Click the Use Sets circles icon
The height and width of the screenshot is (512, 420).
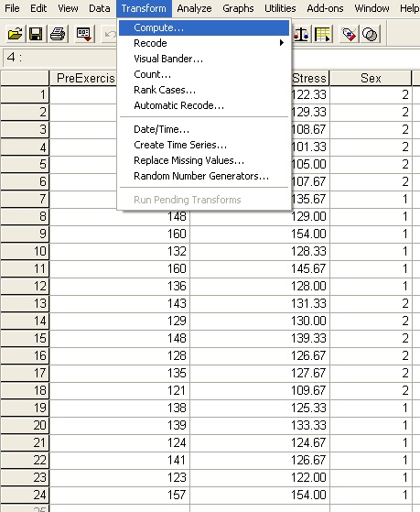pos(370,34)
